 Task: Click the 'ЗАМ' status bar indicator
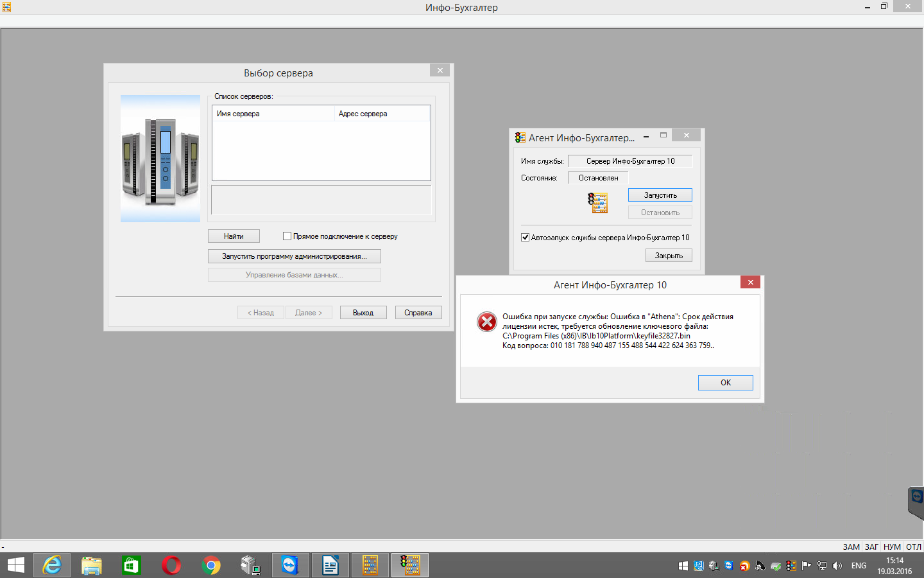click(851, 547)
